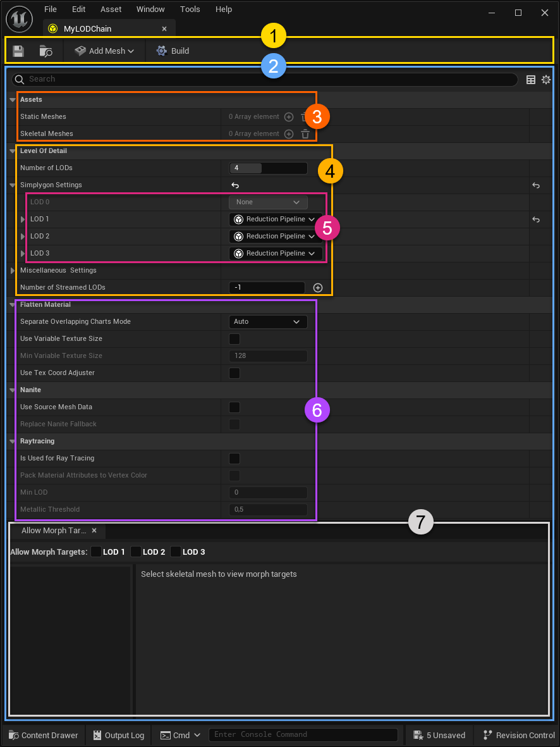Click the console command input field
Viewport: 560px width, 747px height.
click(303, 734)
